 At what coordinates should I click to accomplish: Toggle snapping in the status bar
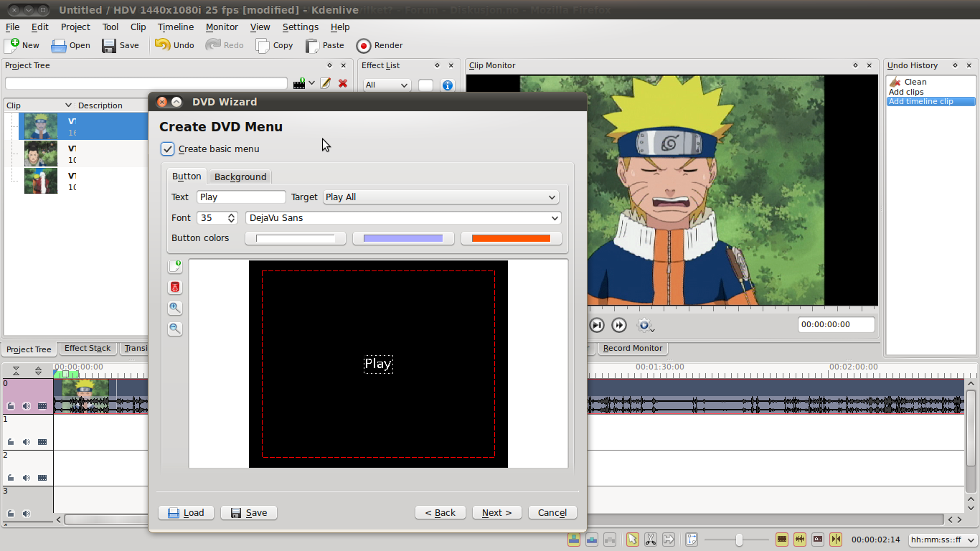(836, 540)
